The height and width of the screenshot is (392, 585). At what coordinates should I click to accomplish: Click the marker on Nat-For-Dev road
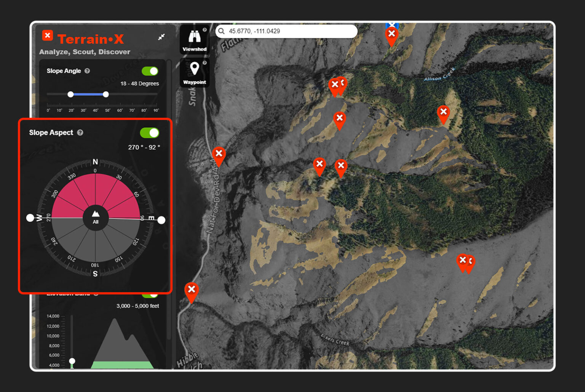point(219,154)
